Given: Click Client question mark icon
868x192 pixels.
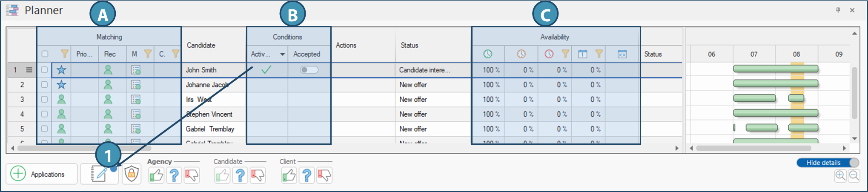Looking at the screenshot, I should pyautogui.click(x=307, y=175).
